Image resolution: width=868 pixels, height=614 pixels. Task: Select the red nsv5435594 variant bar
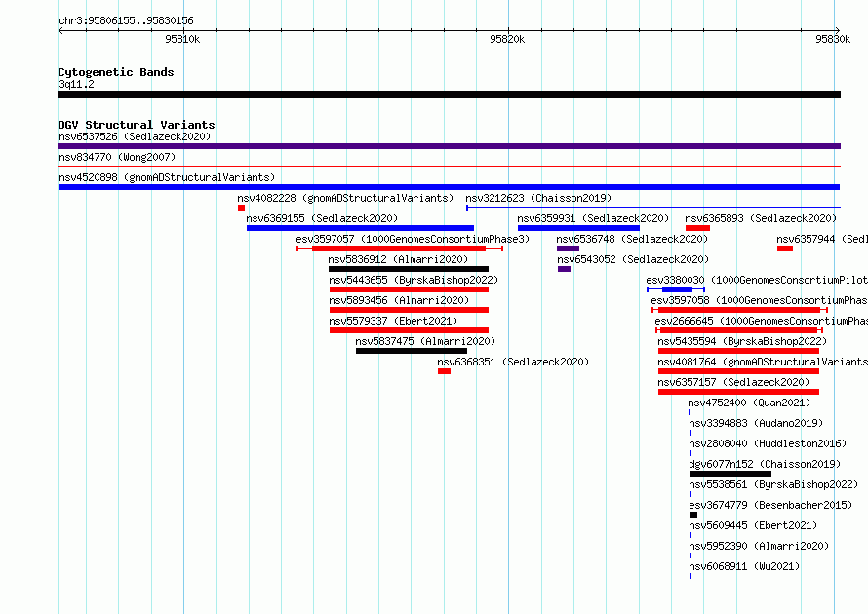tap(738, 351)
